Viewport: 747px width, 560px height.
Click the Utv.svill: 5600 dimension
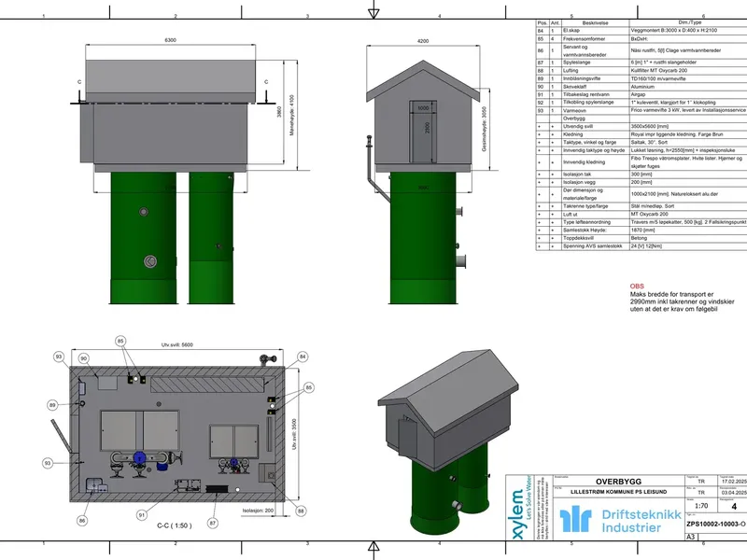click(177, 344)
